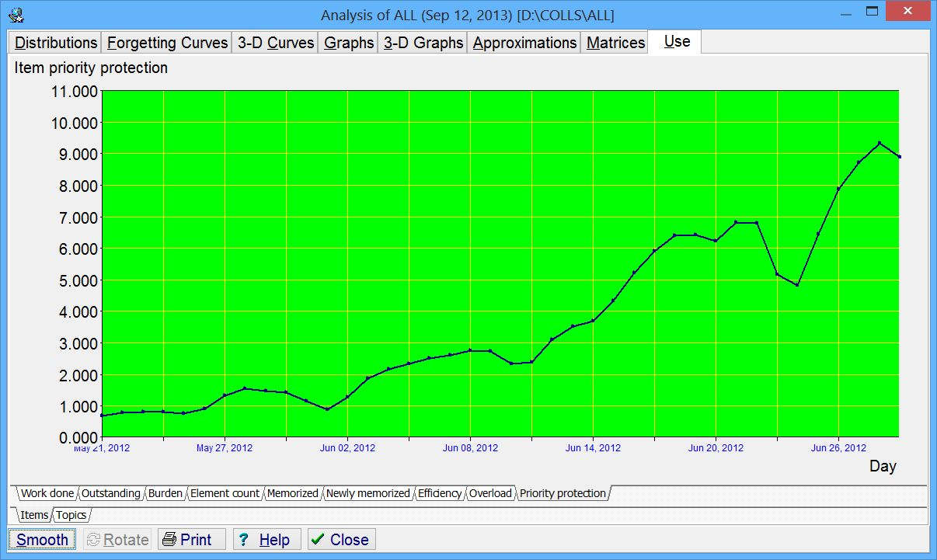The height and width of the screenshot is (560, 937).
Task: Click the Smooth button
Action: coord(42,540)
